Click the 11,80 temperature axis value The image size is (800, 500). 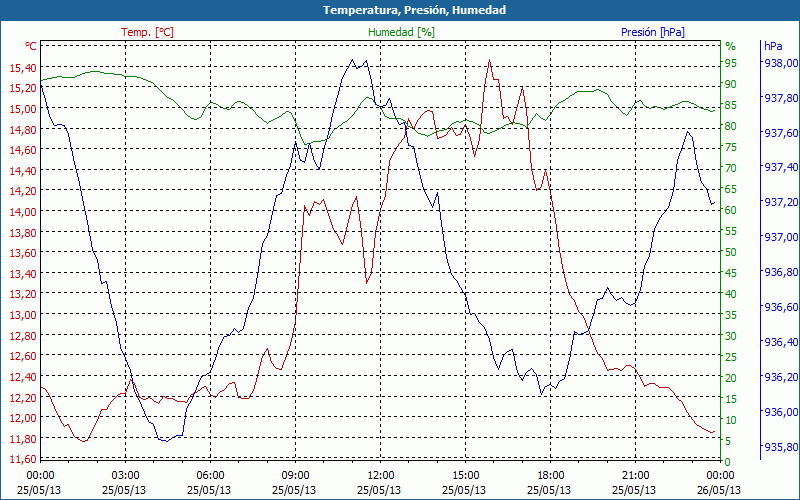(x=23, y=438)
